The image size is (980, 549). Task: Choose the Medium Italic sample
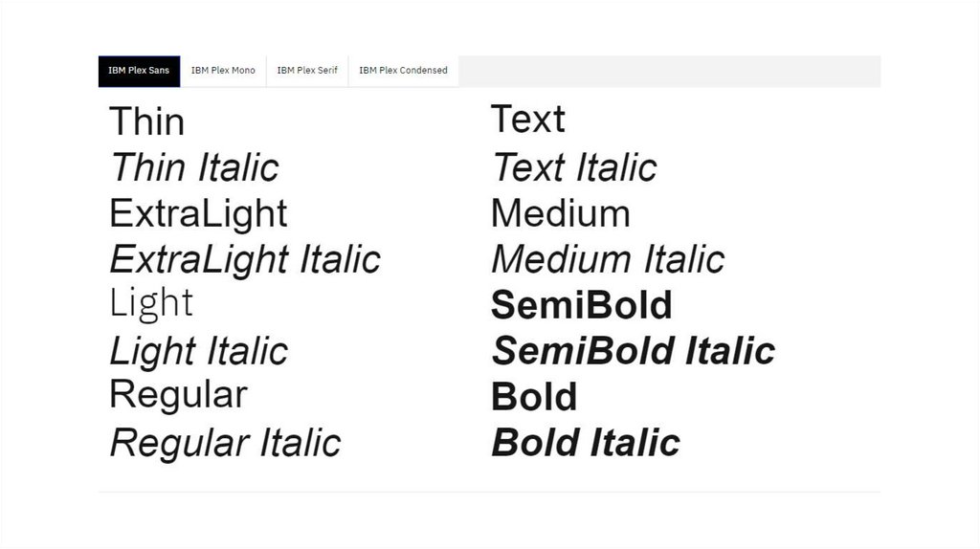point(608,259)
